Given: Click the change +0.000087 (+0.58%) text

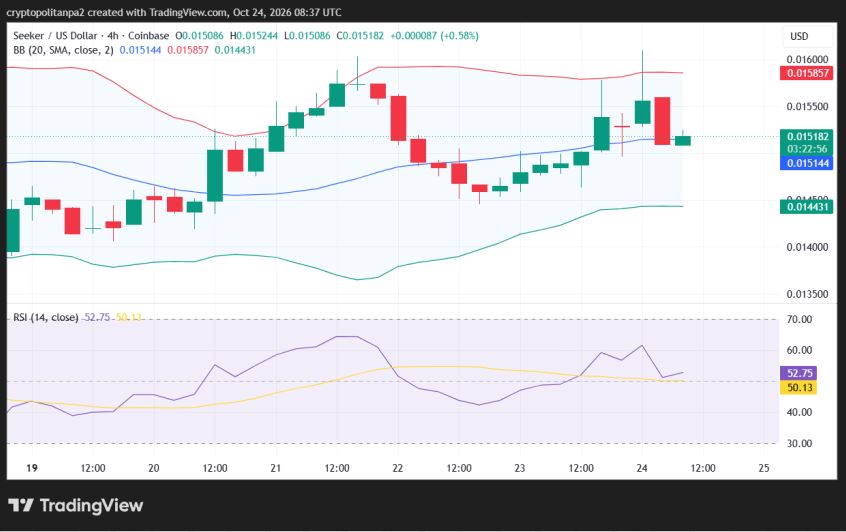Looking at the screenshot, I should pyautogui.click(x=434, y=36).
